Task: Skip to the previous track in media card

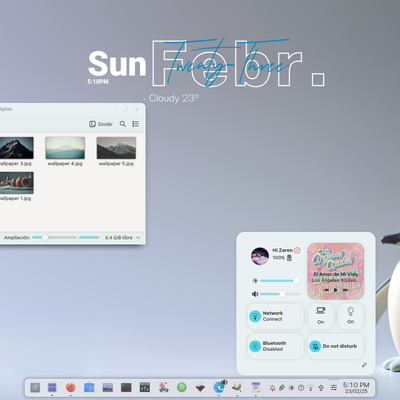Action: coord(326,290)
